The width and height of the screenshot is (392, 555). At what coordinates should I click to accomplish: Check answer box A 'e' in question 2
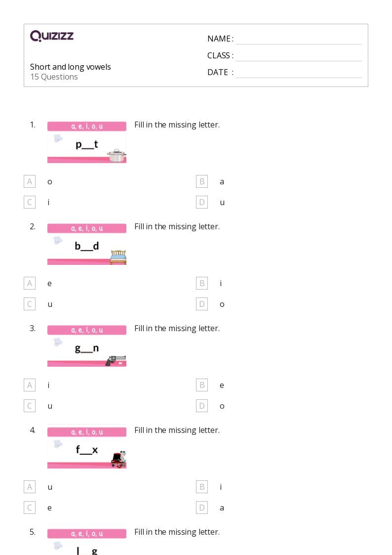point(30,283)
